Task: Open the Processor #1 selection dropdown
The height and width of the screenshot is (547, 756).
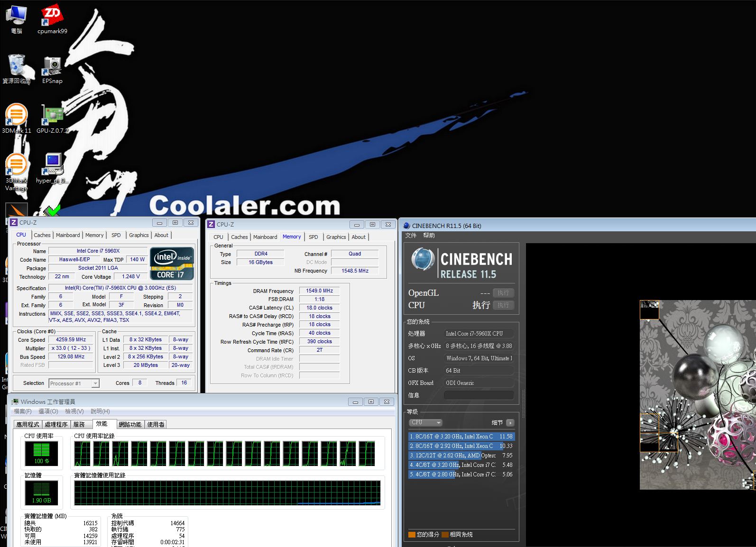Action: pos(74,383)
